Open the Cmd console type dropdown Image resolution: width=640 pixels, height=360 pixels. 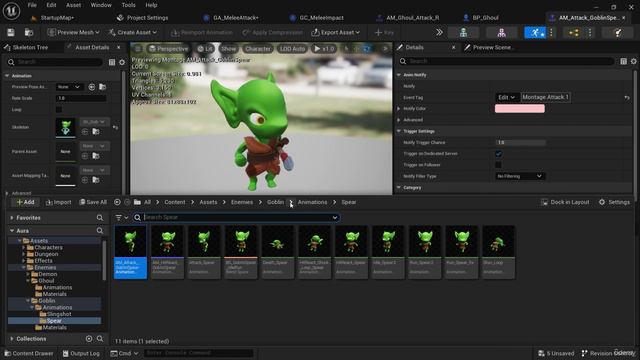pos(124,353)
